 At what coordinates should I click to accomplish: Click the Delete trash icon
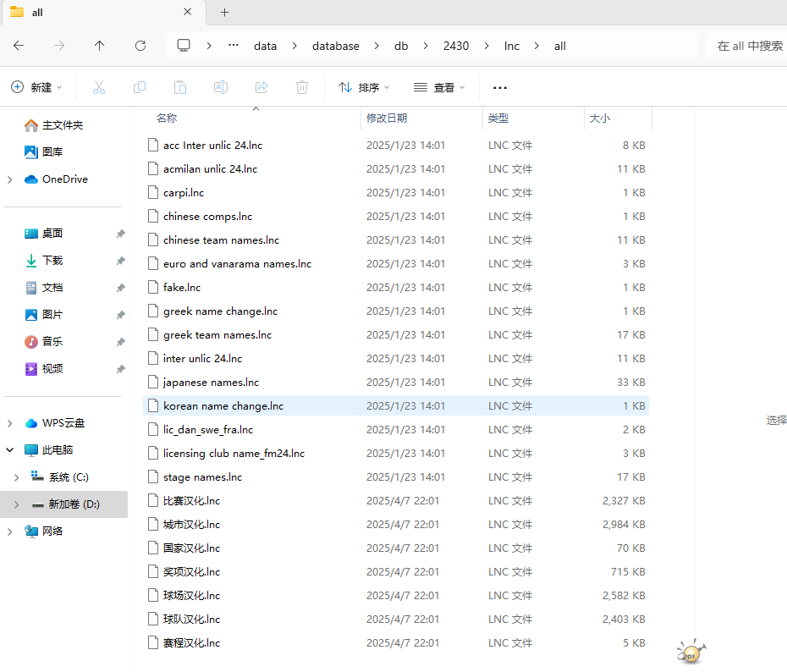click(302, 87)
